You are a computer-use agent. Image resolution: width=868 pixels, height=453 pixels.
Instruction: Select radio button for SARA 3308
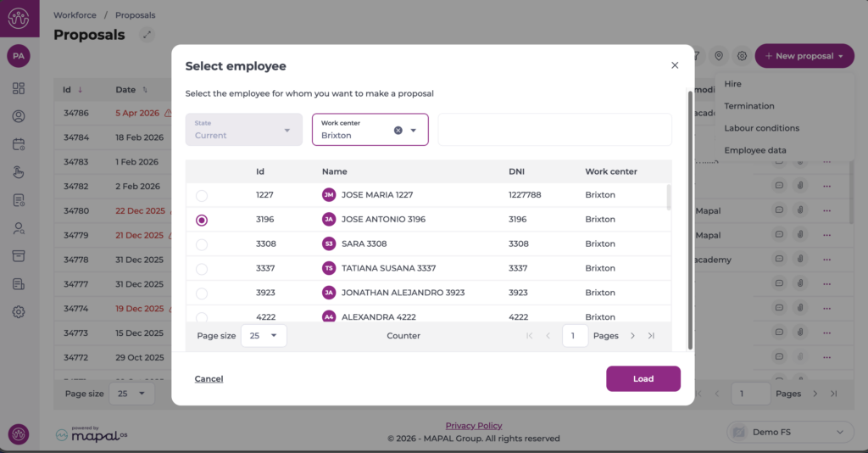[x=202, y=244]
